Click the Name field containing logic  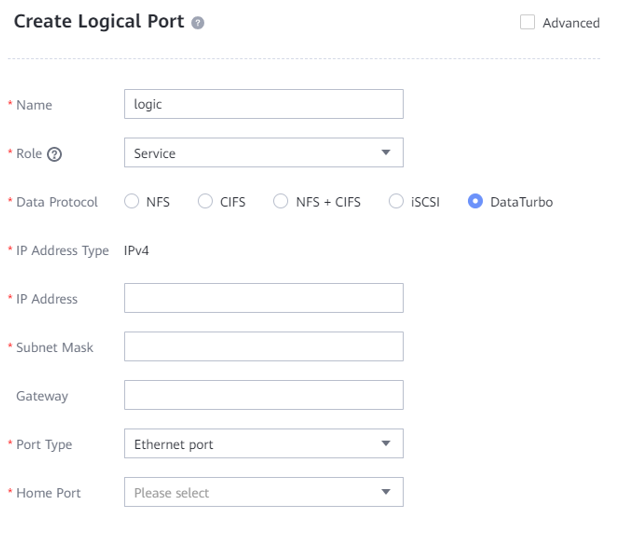pyautogui.click(x=263, y=104)
